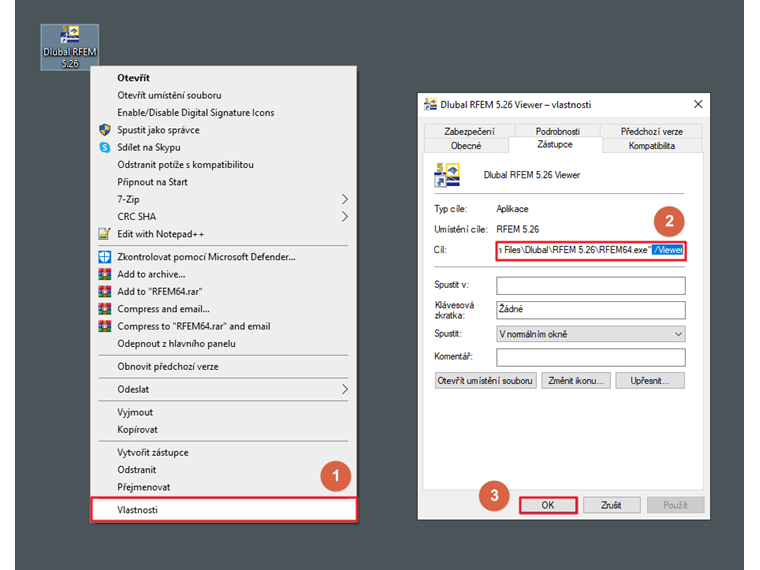Click the shield icon beside Spustit jako správce

pos(105,130)
